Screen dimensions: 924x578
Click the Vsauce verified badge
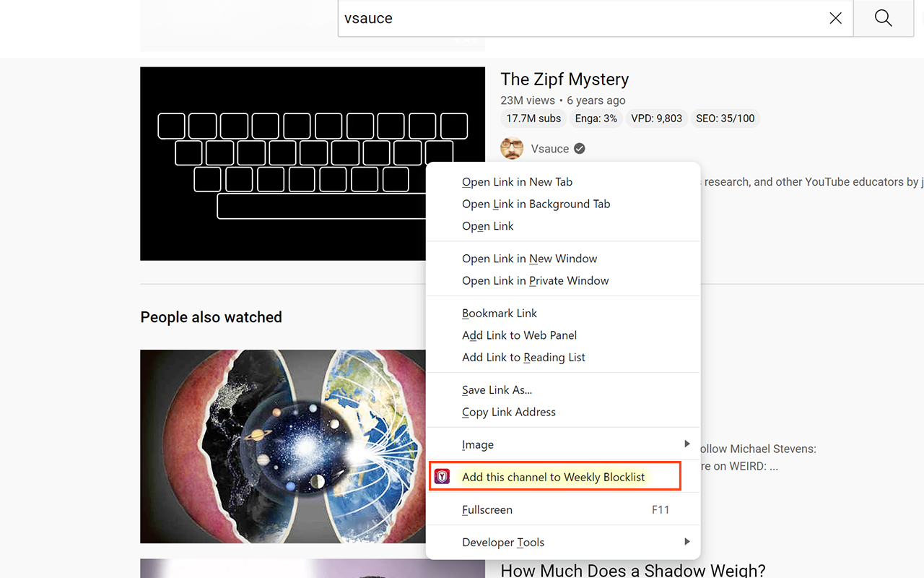coord(580,149)
